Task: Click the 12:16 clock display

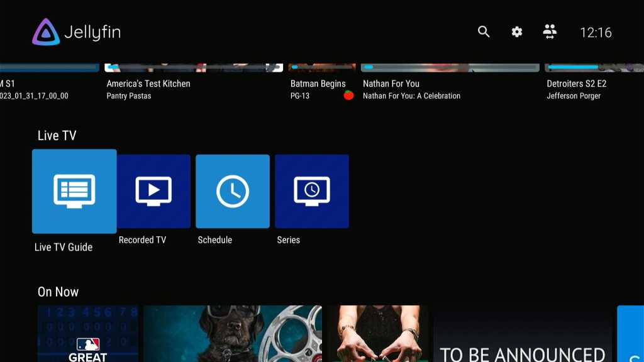Action: click(x=596, y=33)
